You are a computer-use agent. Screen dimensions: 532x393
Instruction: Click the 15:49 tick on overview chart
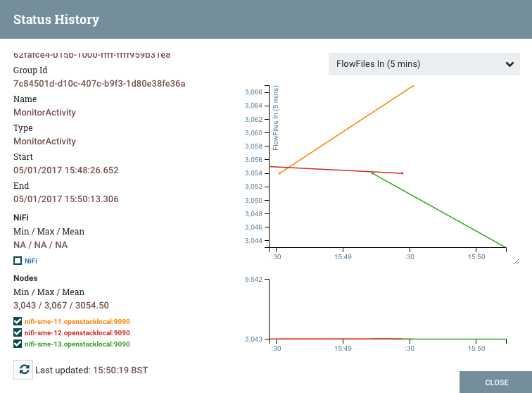343,349
